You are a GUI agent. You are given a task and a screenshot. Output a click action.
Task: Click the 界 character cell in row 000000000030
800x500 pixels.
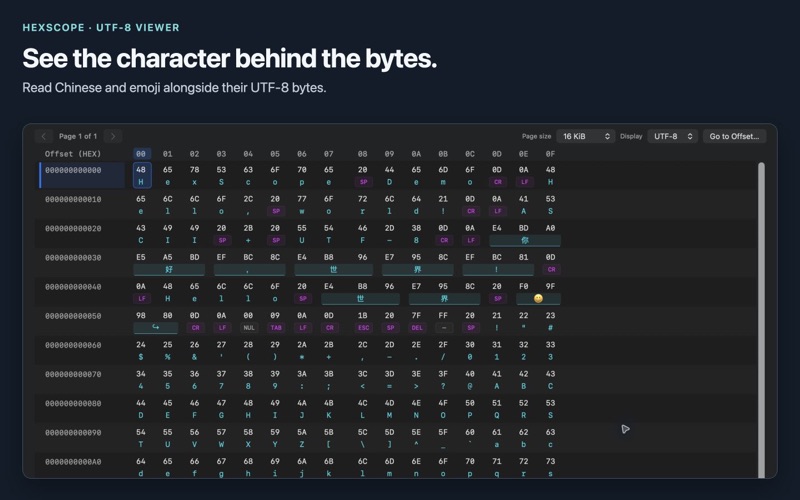(x=417, y=269)
